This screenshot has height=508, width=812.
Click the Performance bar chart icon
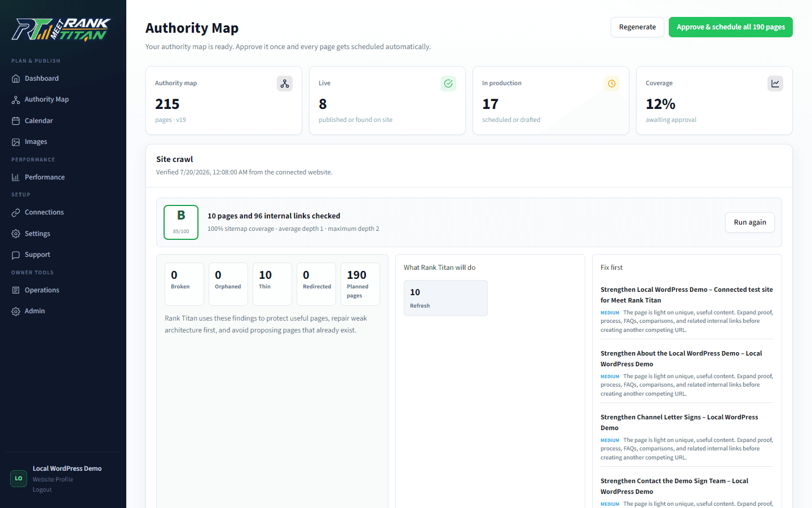click(16, 177)
